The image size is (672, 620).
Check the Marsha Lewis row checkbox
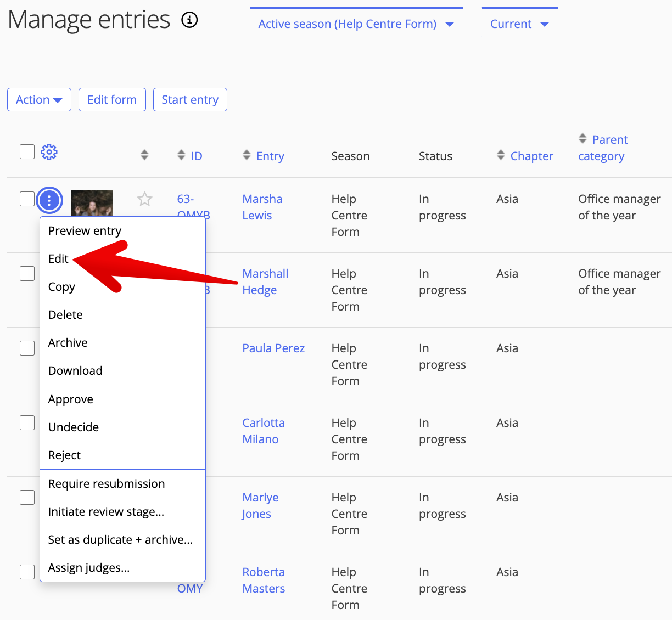(27, 199)
